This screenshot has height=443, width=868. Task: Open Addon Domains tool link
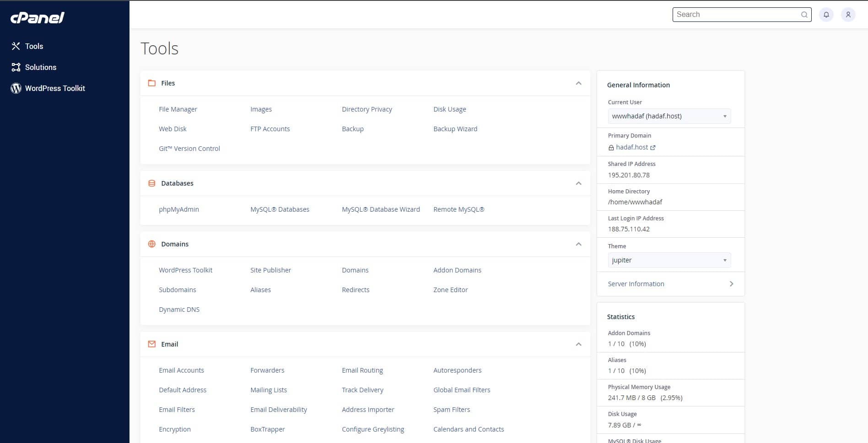(457, 270)
